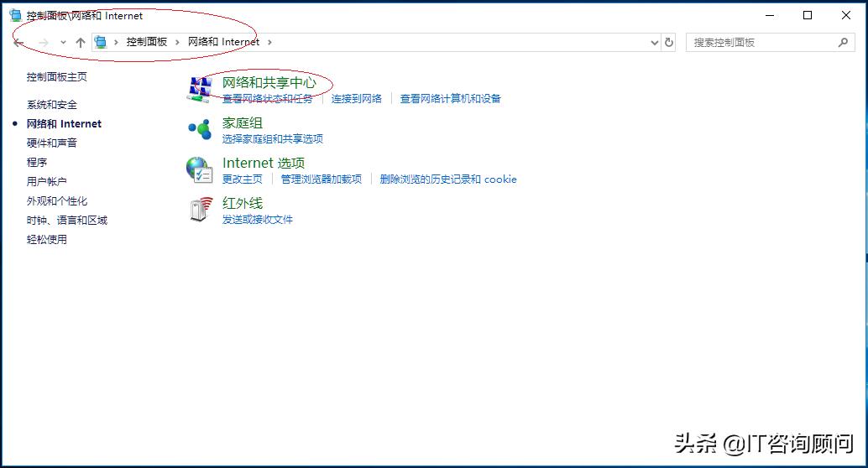
Task: Click 更改主页 link
Action: (x=243, y=179)
